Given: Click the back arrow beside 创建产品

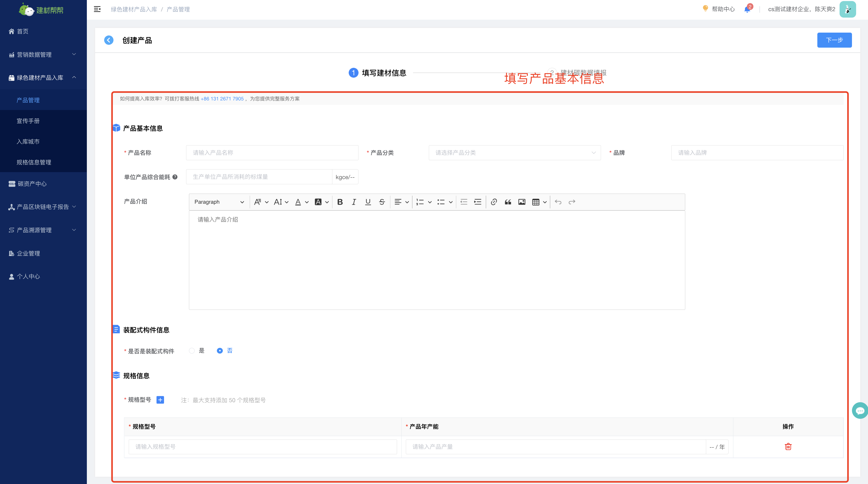Looking at the screenshot, I should point(109,40).
